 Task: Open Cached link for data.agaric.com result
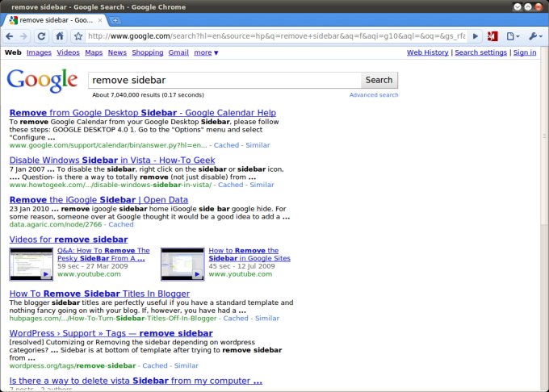click(121, 224)
